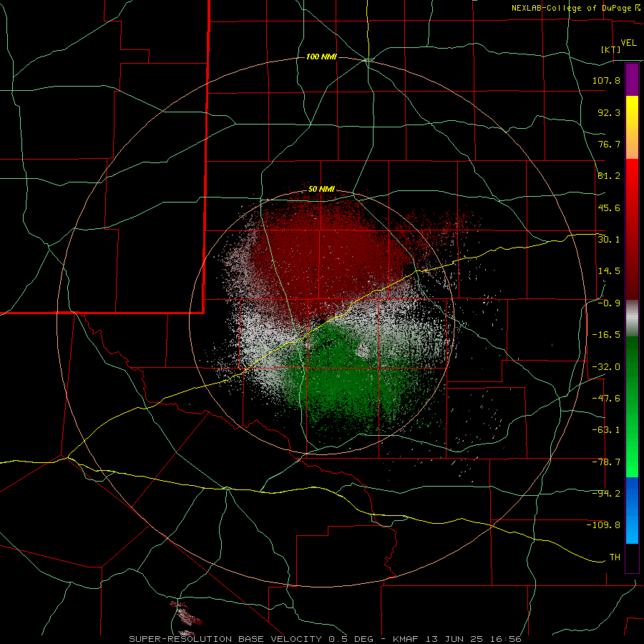Click the purple segment of velocity color bar
Image resolution: width=644 pixels, height=644 pixels.
tap(632, 80)
